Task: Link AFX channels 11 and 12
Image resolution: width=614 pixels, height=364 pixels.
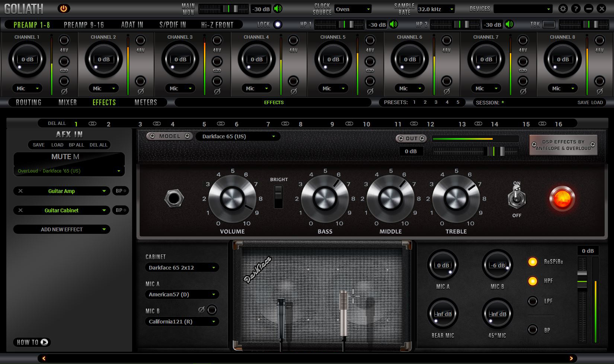Action: tap(414, 123)
